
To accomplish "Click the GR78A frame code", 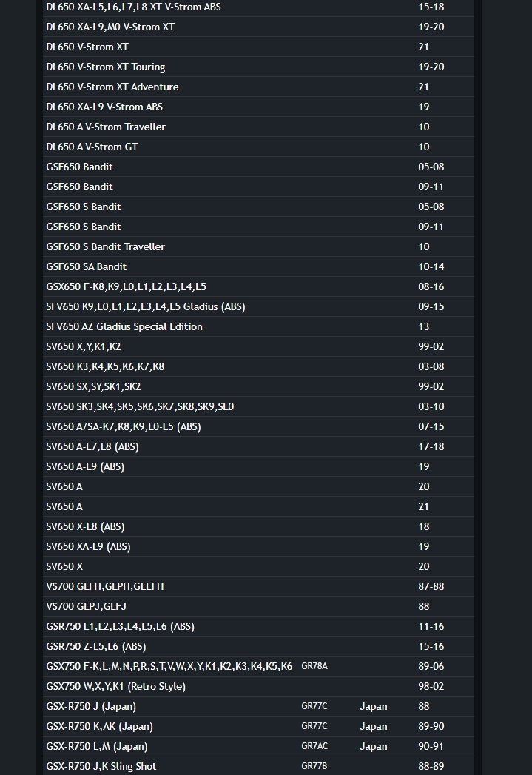I will pyautogui.click(x=314, y=666).
